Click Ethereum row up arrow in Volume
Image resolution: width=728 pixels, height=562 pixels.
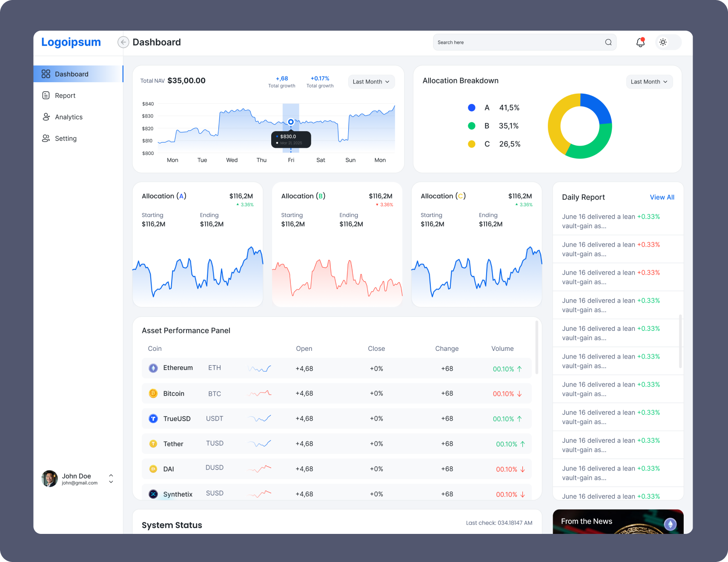click(x=519, y=369)
